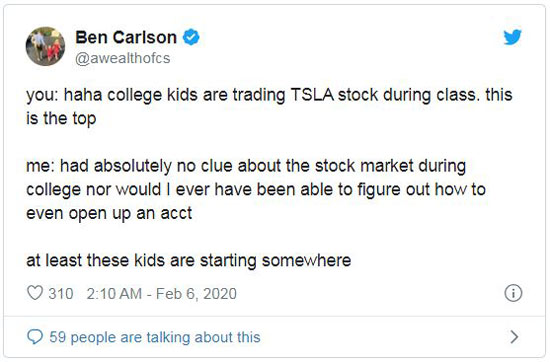The image size is (550, 362).
Task: Click the 'even open up an acct' line
Action: coord(109,213)
